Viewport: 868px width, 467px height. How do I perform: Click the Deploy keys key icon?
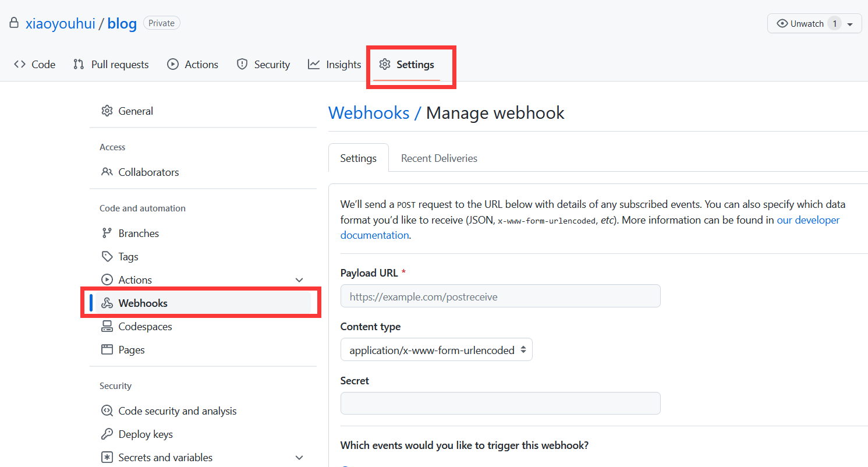point(107,434)
